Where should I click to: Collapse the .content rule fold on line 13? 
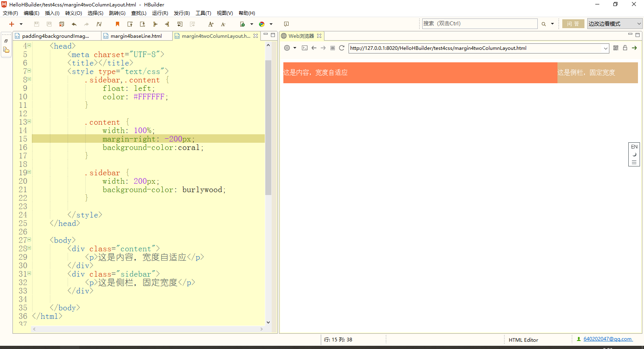pyautogui.click(x=29, y=121)
